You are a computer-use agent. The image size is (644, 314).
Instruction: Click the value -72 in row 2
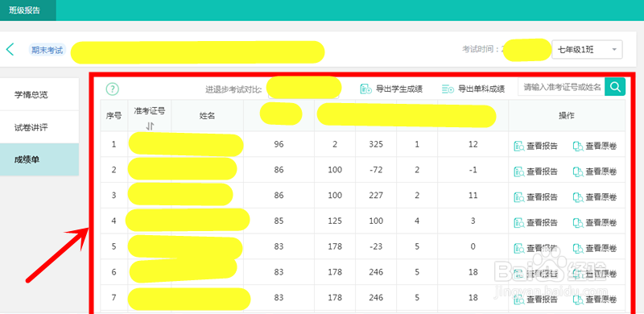(376, 170)
